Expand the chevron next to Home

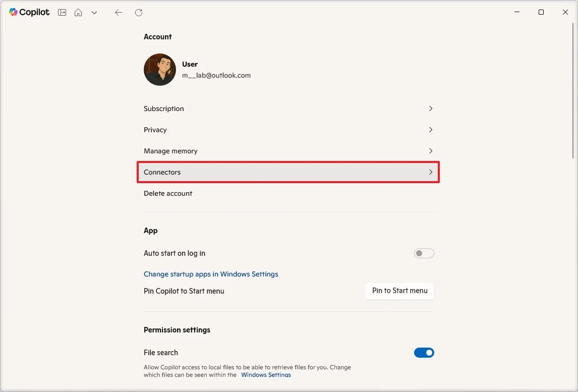click(94, 12)
